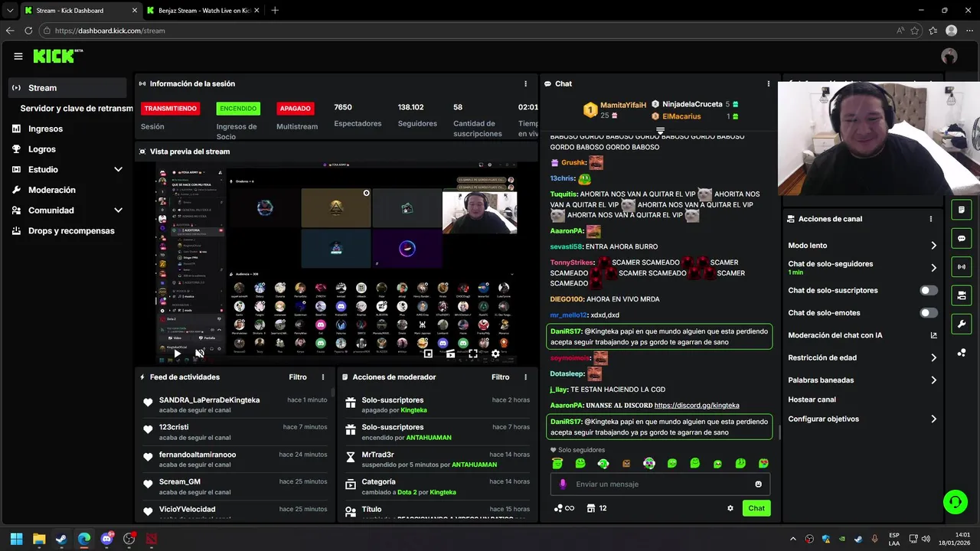Toggle theater mode on stream preview
This screenshot has width=980, height=551.
pyautogui.click(x=450, y=354)
